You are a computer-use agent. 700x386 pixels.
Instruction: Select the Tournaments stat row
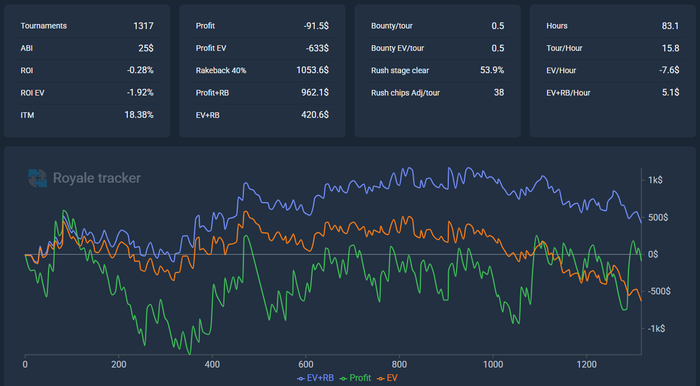(87, 26)
